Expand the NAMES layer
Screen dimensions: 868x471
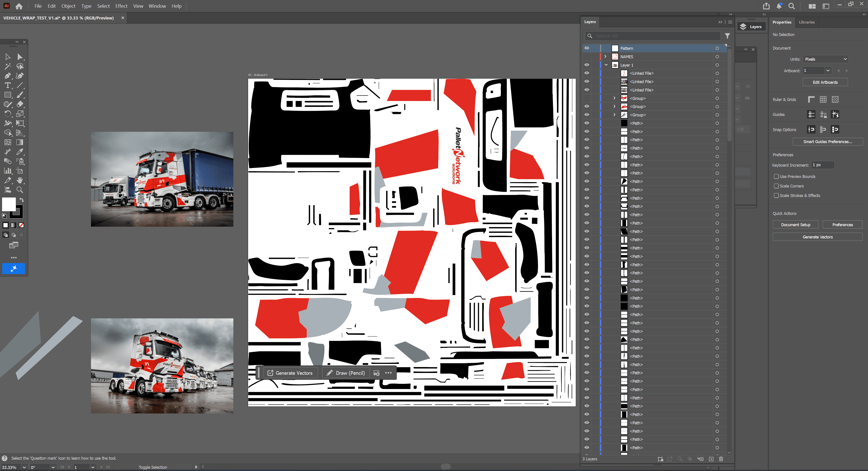[605, 57]
